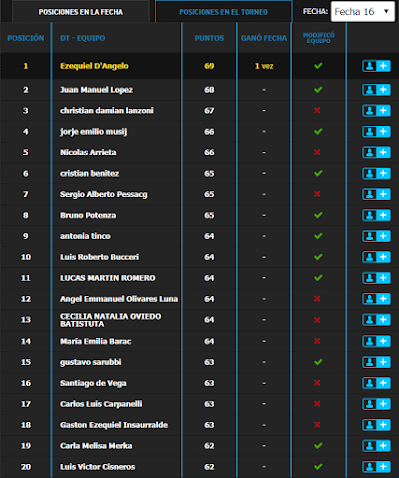Follow Nicolas Arrieta with the add-user icon

coord(376,152)
